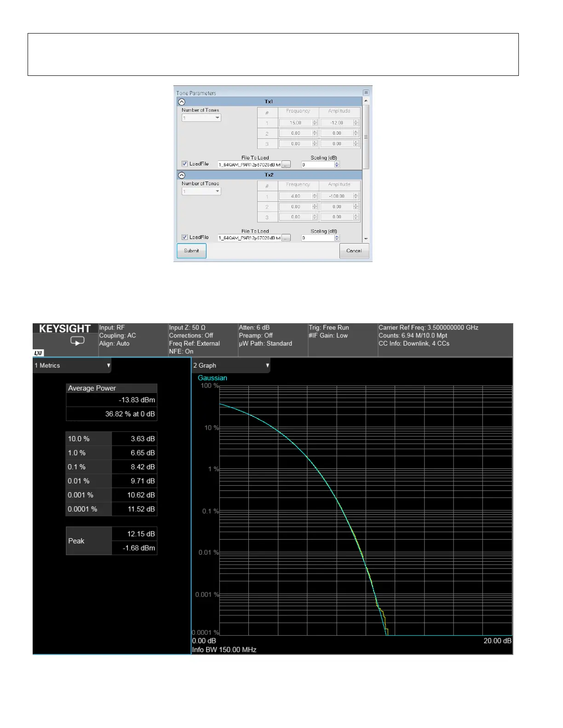
Task: Browse for Tx1 file to load
Action: [x=286, y=165]
